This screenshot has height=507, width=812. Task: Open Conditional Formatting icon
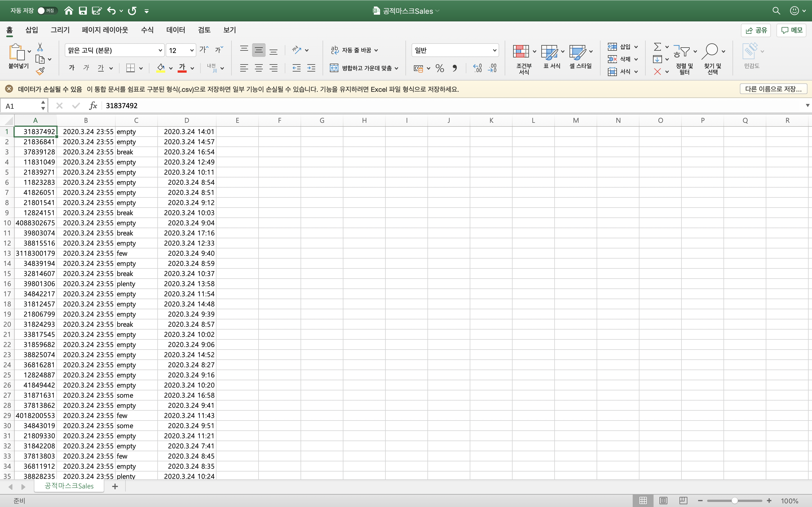(521, 52)
